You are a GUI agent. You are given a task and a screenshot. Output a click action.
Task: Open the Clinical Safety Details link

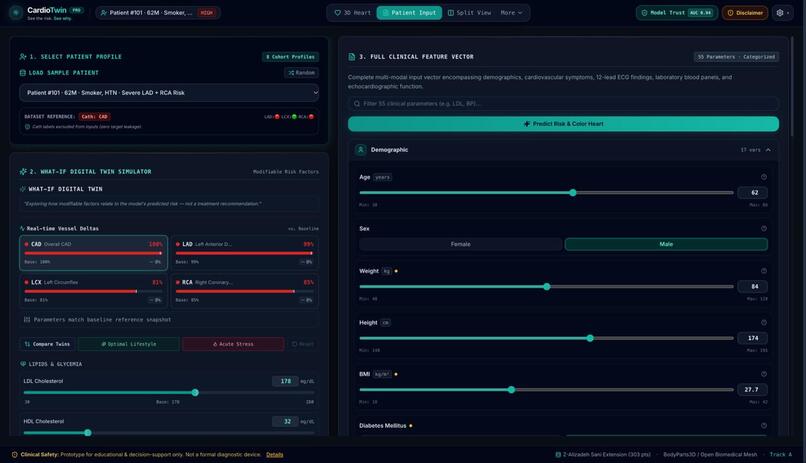pos(274,455)
